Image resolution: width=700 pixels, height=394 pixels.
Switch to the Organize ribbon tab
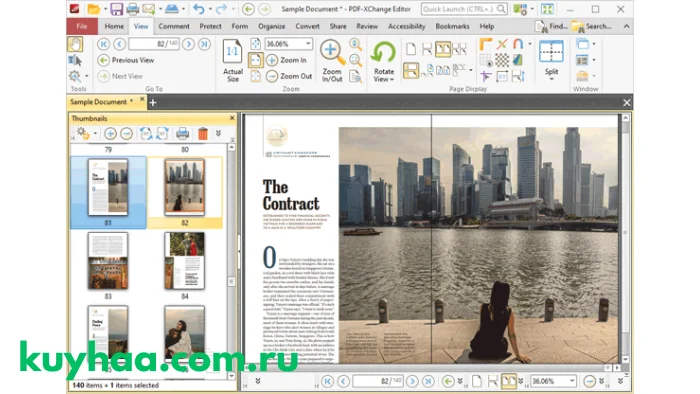pos(271,26)
